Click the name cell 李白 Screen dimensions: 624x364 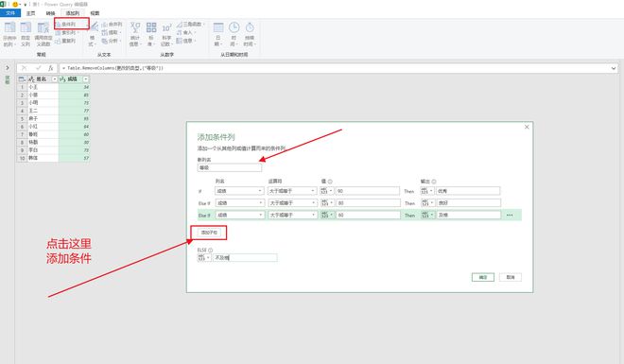(43, 150)
